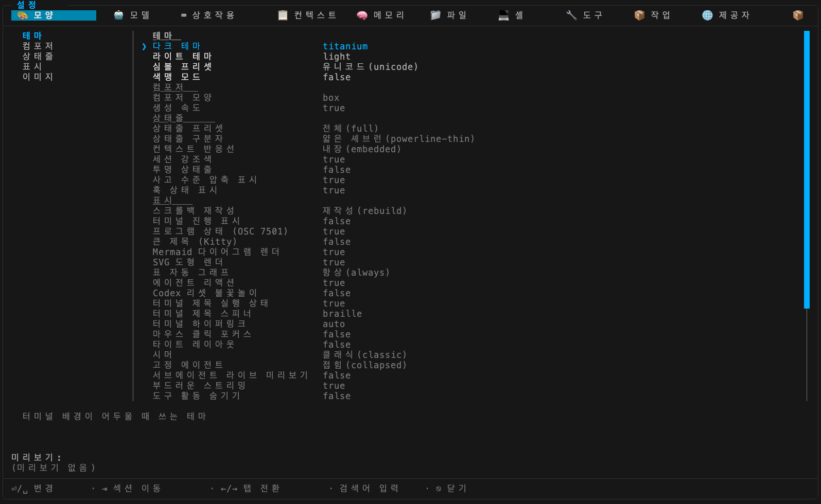
Task: Click the braille value of 터미널 제목 스피너
Action: pyautogui.click(x=342, y=314)
